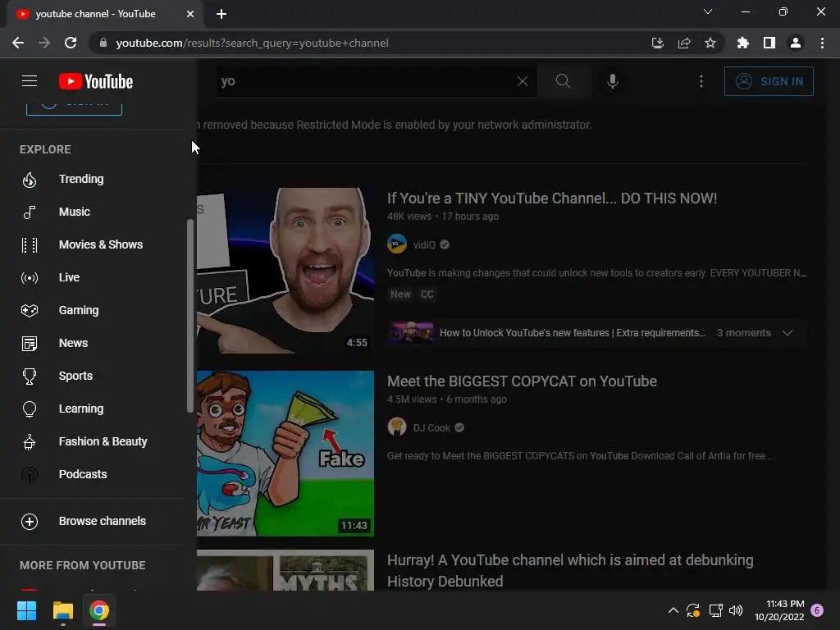Open the History Debunked video title
The width and height of the screenshot is (840, 630).
coord(570,571)
